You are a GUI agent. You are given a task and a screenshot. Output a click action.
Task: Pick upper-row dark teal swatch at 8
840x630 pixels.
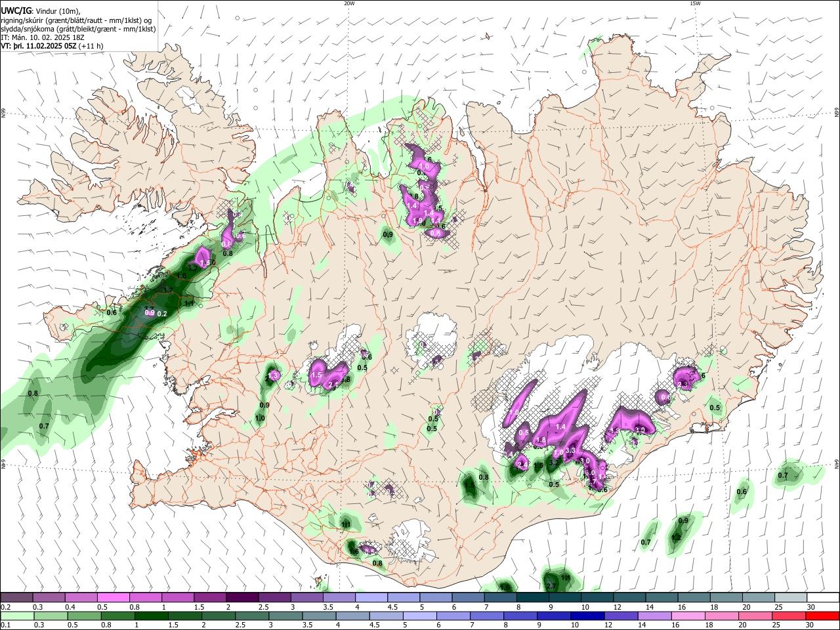tap(533, 597)
